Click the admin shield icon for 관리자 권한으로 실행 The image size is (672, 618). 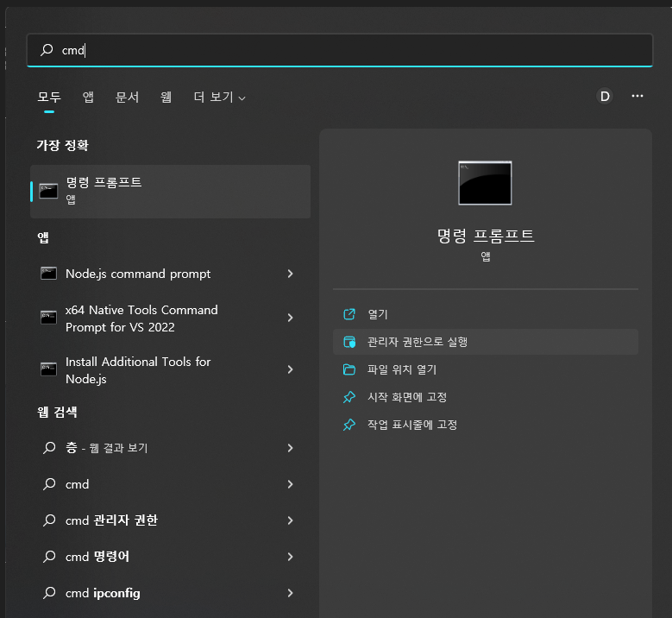(349, 342)
